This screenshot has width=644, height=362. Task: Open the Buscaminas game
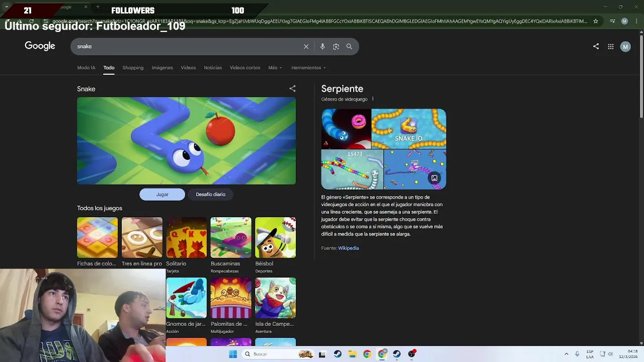pos(231,245)
